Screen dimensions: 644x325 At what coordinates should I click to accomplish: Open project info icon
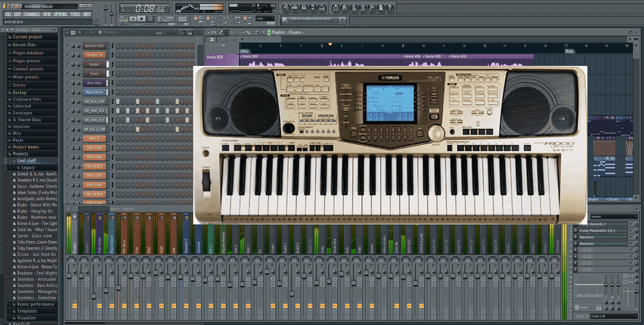pyautogui.click(x=381, y=8)
